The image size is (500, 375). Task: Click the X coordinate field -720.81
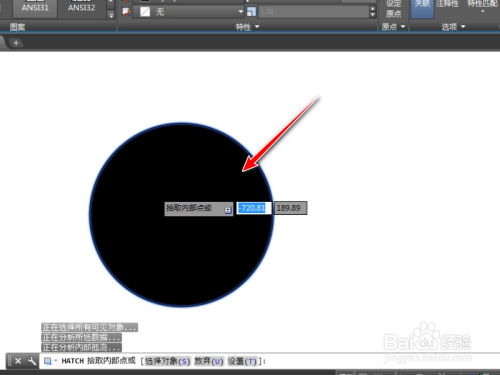click(254, 208)
